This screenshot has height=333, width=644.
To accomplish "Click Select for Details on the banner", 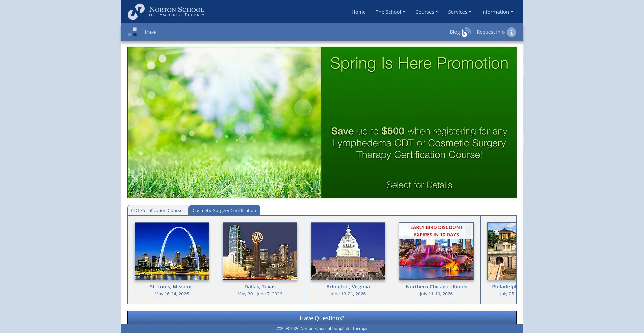I will pos(419,185).
